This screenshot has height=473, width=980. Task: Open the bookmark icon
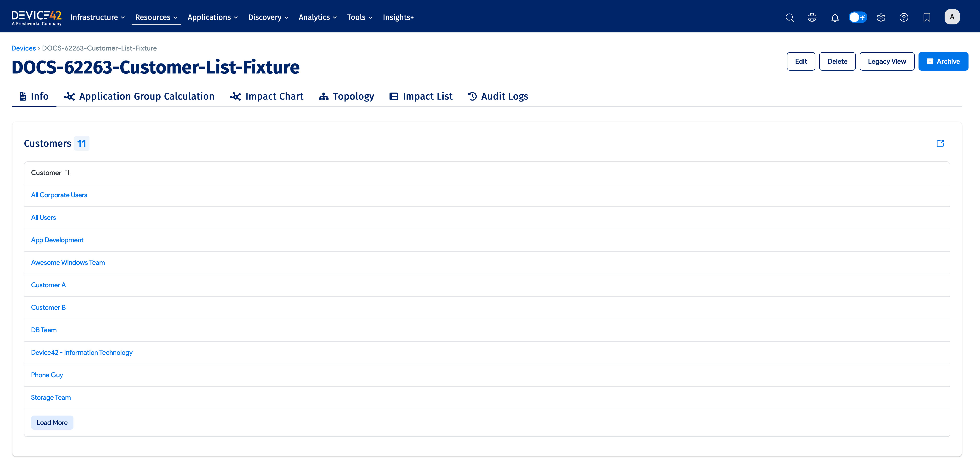(927, 17)
